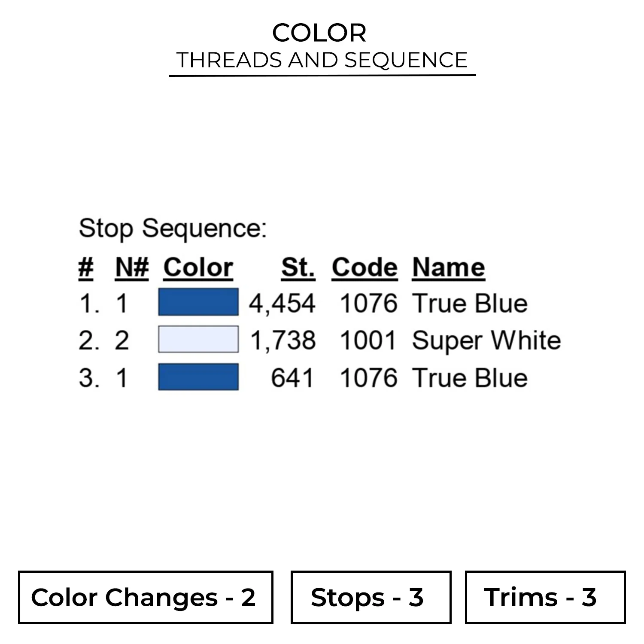Click thread code 1001
Image resolution: width=644 pixels, height=644 pixels.
pos(368,340)
